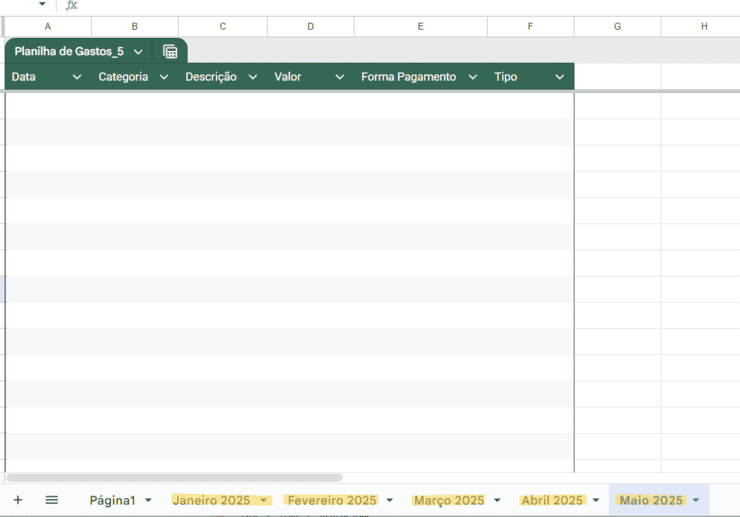740x517 pixels.
Task: Open Maio 2025 tab options arrow
Action: (x=696, y=500)
